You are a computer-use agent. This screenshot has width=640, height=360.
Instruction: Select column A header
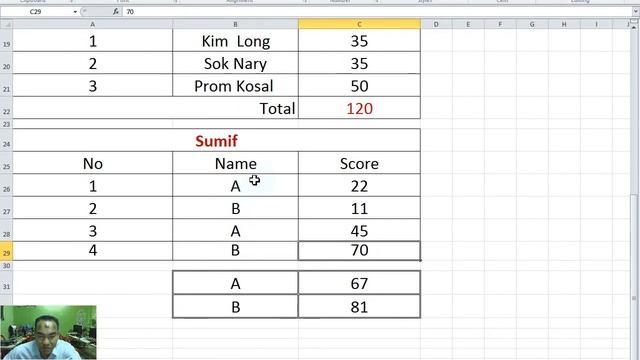tap(93, 24)
